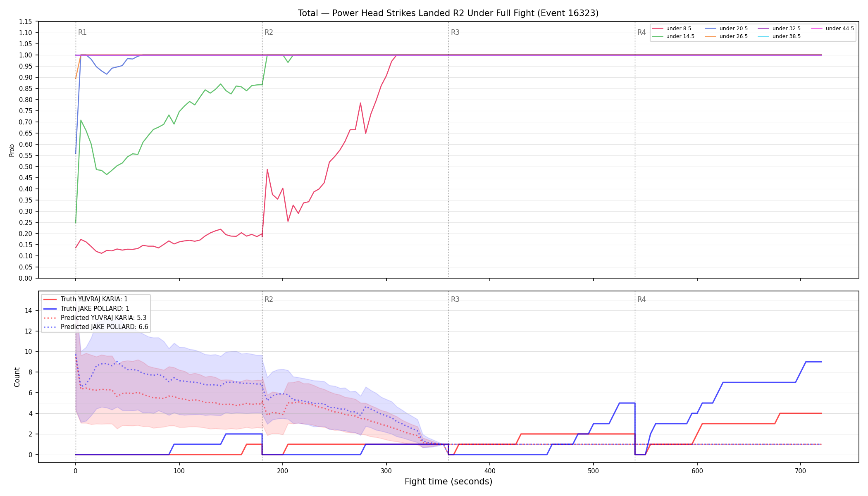
Task: Click 'Truth JAKE POLLARD: 1' legend entry
Action: pyautogui.click(x=86, y=309)
